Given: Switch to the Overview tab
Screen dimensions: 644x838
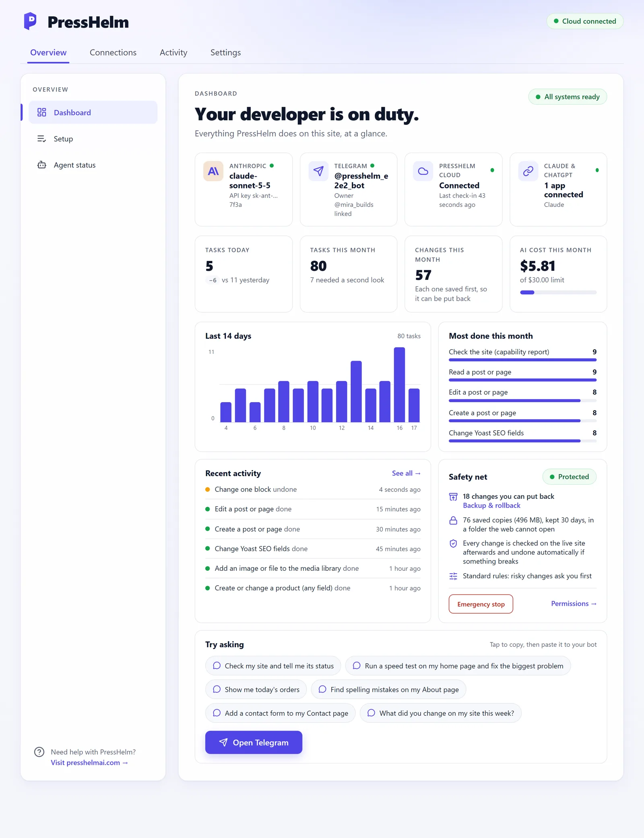Looking at the screenshot, I should 48,53.
